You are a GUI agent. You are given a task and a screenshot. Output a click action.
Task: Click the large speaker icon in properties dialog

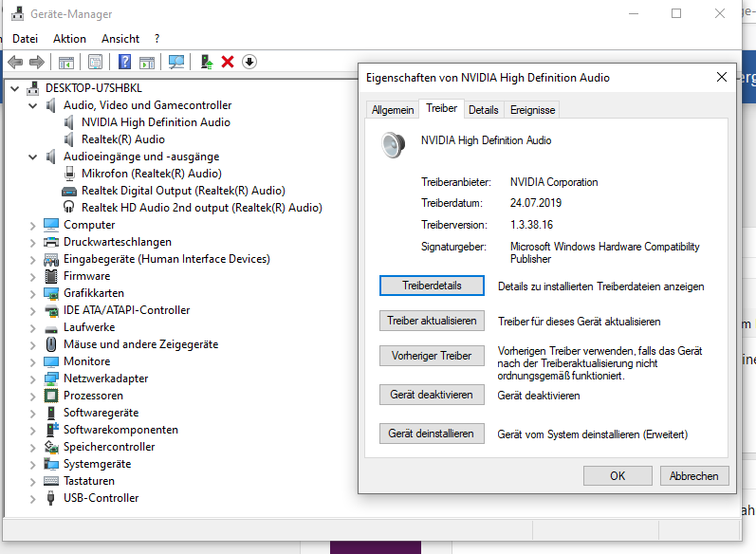[x=393, y=144]
